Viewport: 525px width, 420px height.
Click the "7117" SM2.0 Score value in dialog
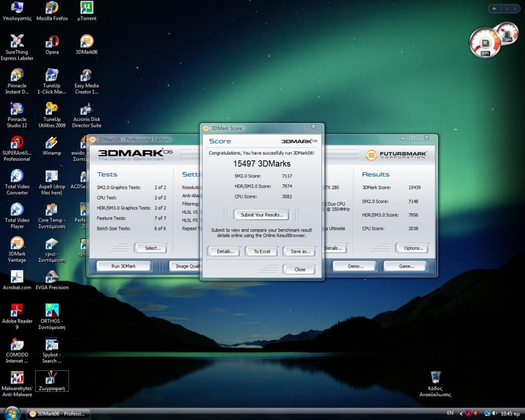click(287, 176)
